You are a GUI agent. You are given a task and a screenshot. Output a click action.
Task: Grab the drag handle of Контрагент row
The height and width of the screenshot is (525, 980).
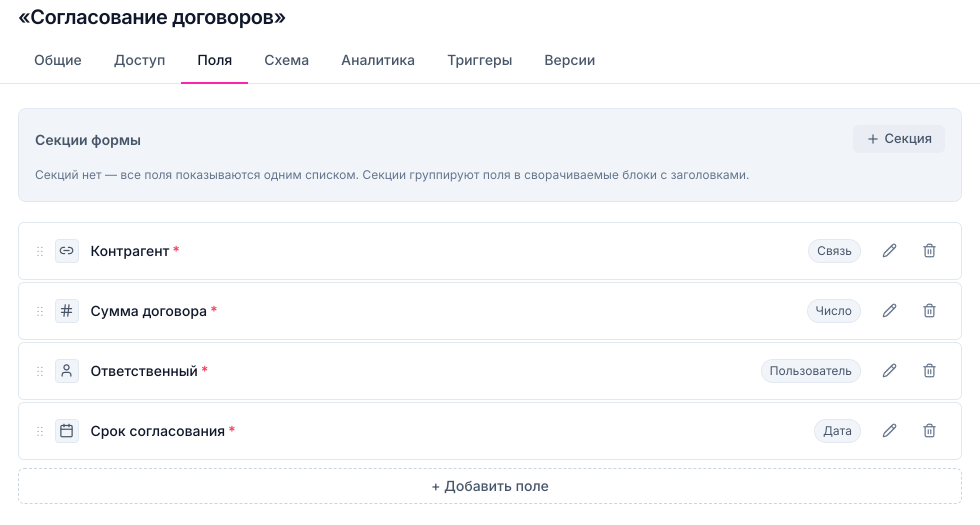pyautogui.click(x=40, y=251)
